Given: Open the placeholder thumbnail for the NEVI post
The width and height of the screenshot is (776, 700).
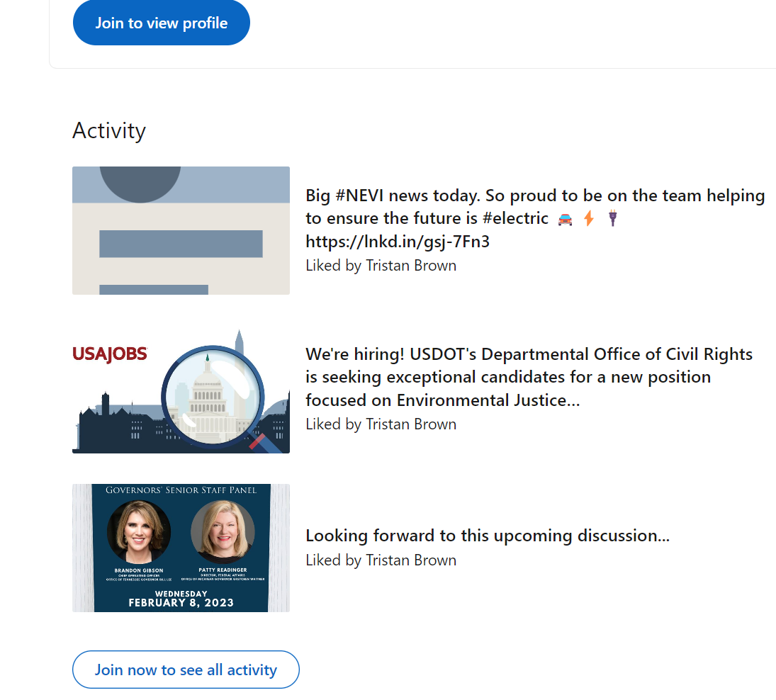Looking at the screenshot, I should pyautogui.click(x=181, y=230).
